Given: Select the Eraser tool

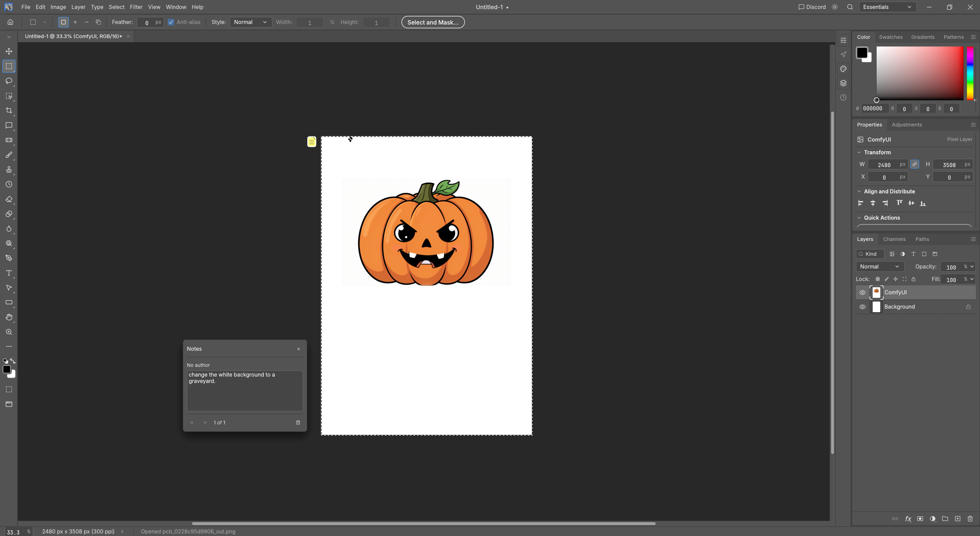Looking at the screenshot, I should tap(9, 199).
